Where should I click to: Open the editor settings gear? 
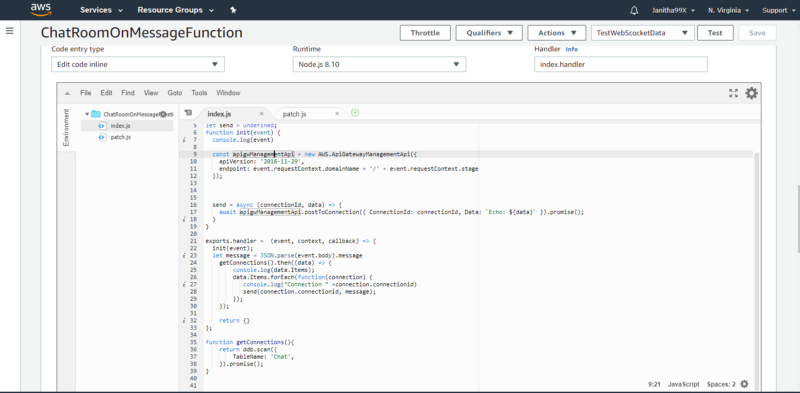(751, 93)
